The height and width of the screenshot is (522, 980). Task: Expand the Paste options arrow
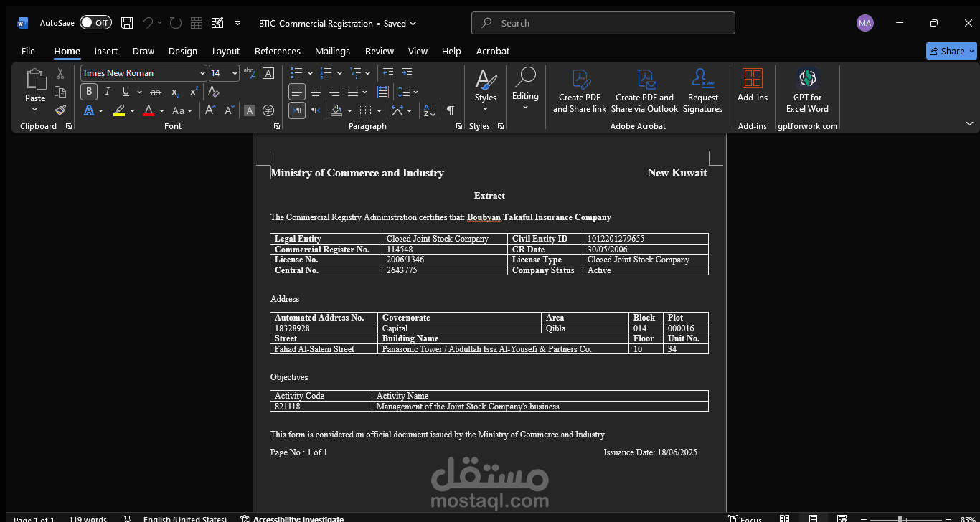(x=35, y=110)
